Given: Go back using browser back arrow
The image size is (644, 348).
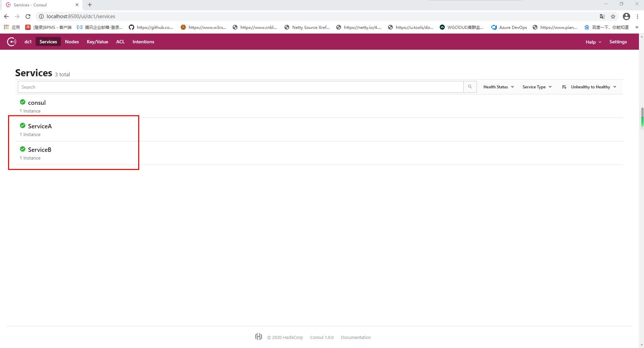Looking at the screenshot, I should point(6,16).
